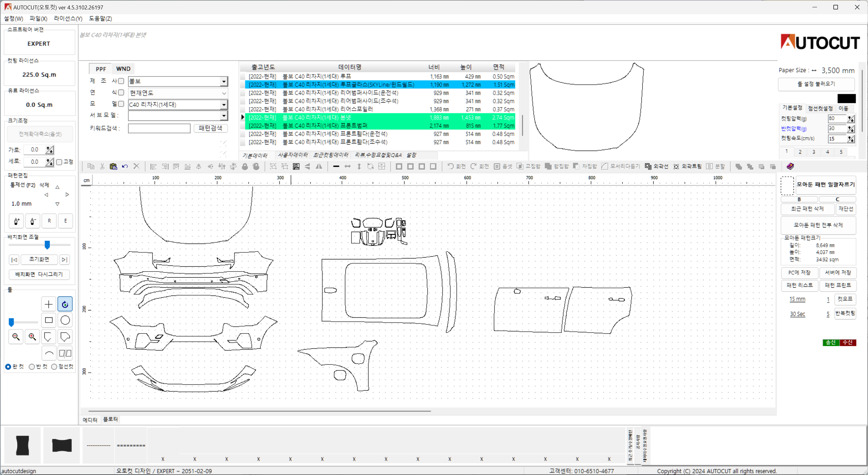This screenshot has height=475, width=868.
Task: Switch to the 플로터 tab
Action: [x=111, y=419]
